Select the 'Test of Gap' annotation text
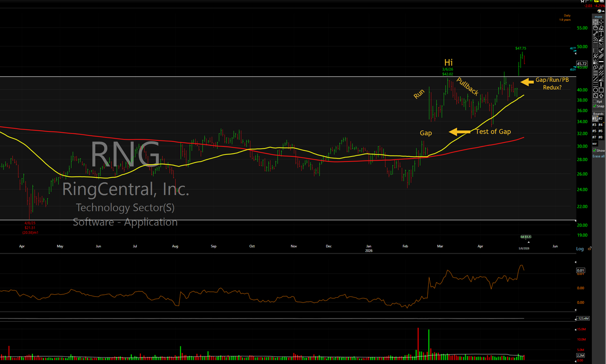The height and width of the screenshot is (364, 606). point(493,132)
